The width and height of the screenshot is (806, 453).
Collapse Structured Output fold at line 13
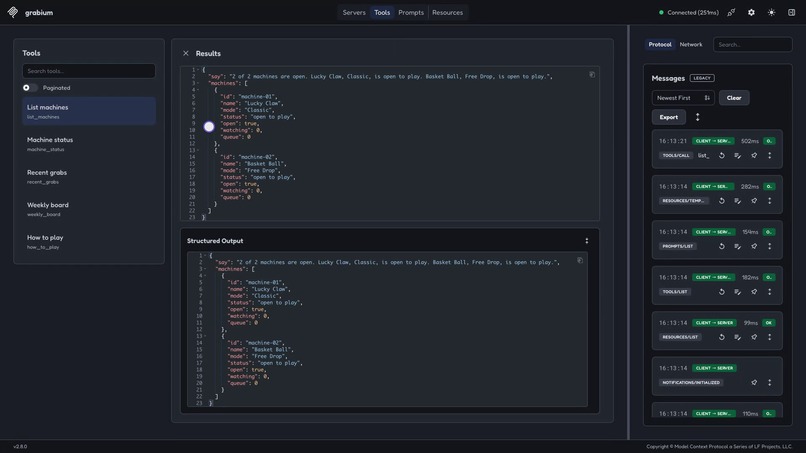point(205,336)
